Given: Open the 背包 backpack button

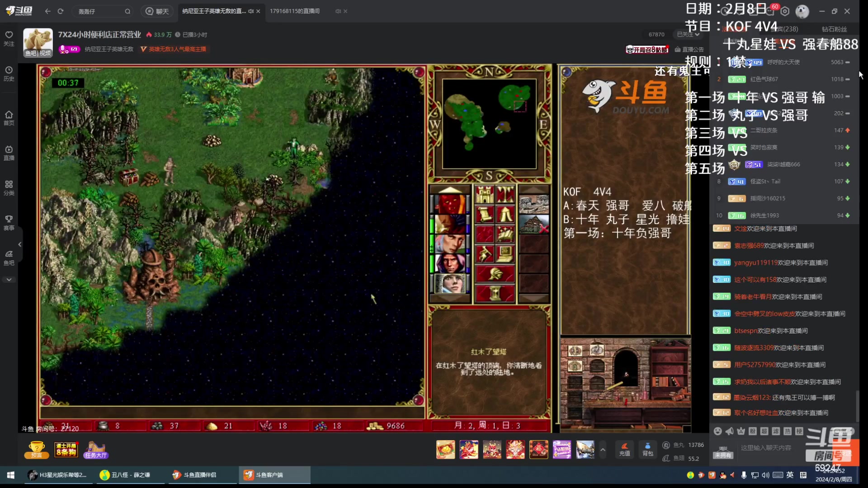Looking at the screenshot, I should [647, 450].
